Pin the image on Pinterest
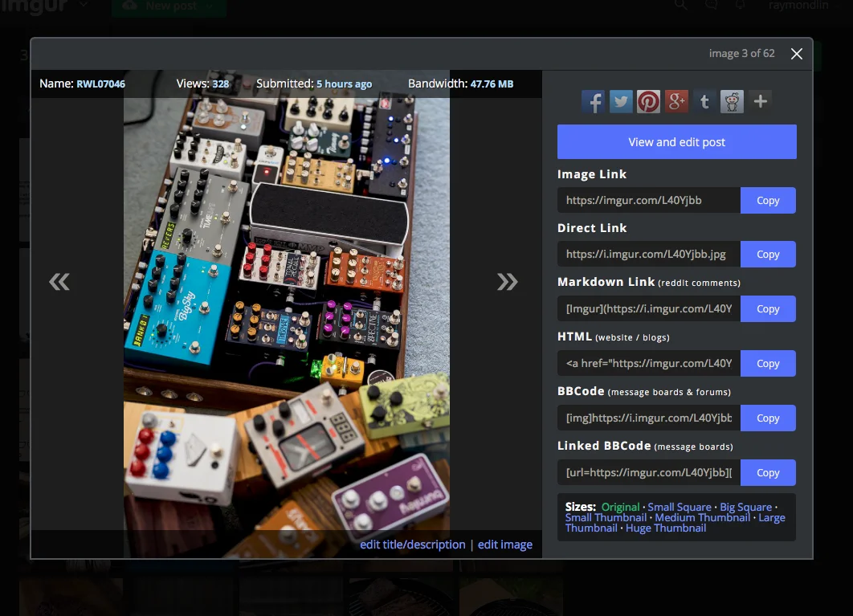853x616 pixels. [648, 102]
